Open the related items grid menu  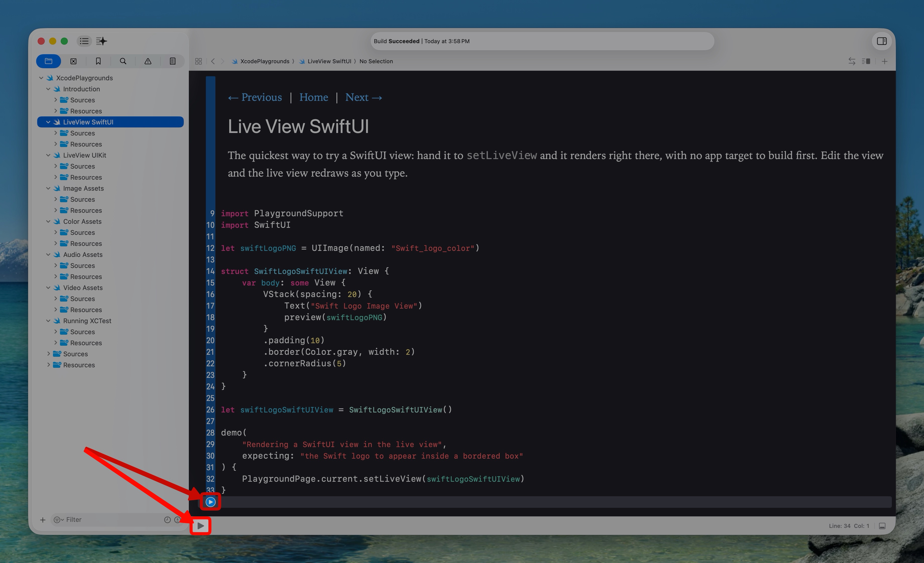click(x=198, y=61)
